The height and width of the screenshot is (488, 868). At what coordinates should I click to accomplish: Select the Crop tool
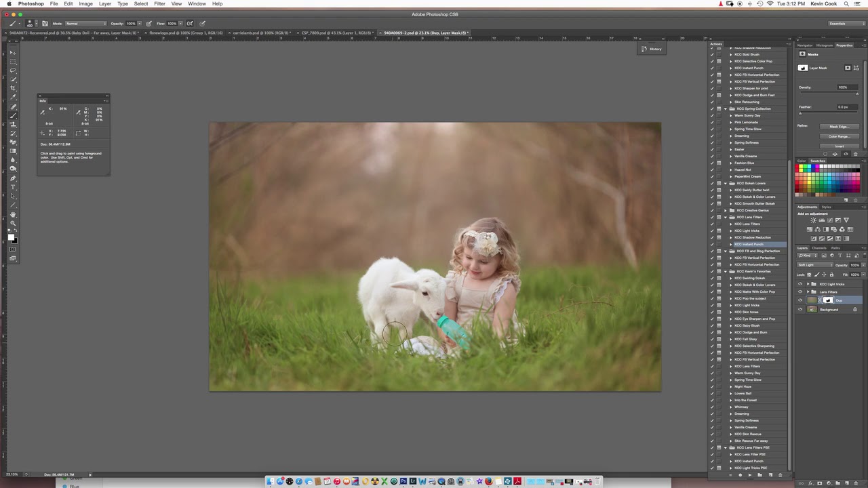point(12,88)
